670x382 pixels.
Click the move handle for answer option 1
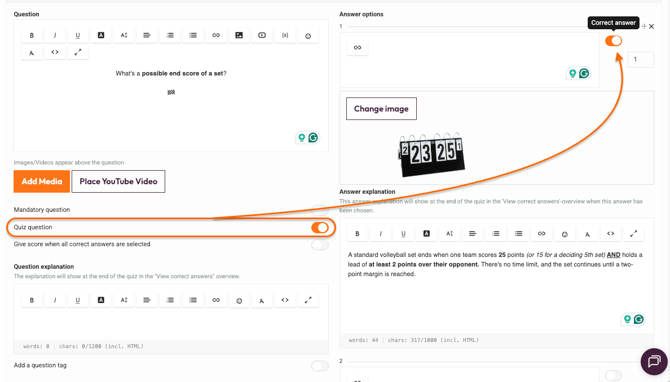point(644,26)
